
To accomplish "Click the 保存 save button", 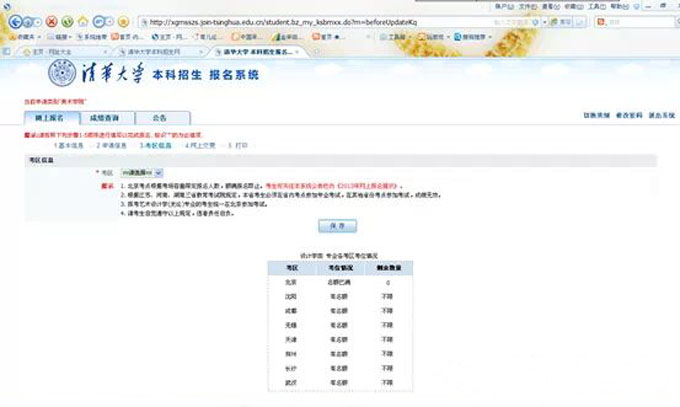I will (337, 226).
